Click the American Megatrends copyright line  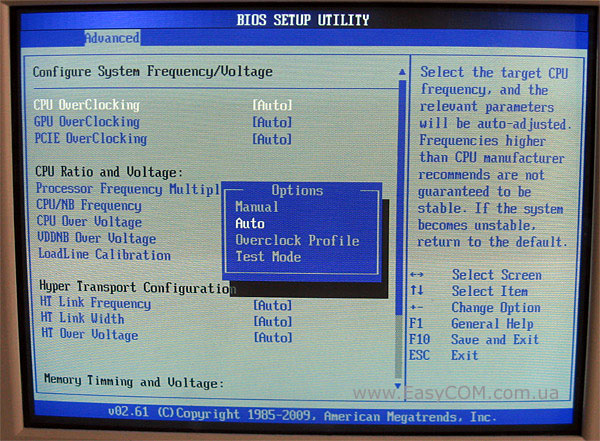pyautogui.click(x=302, y=414)
